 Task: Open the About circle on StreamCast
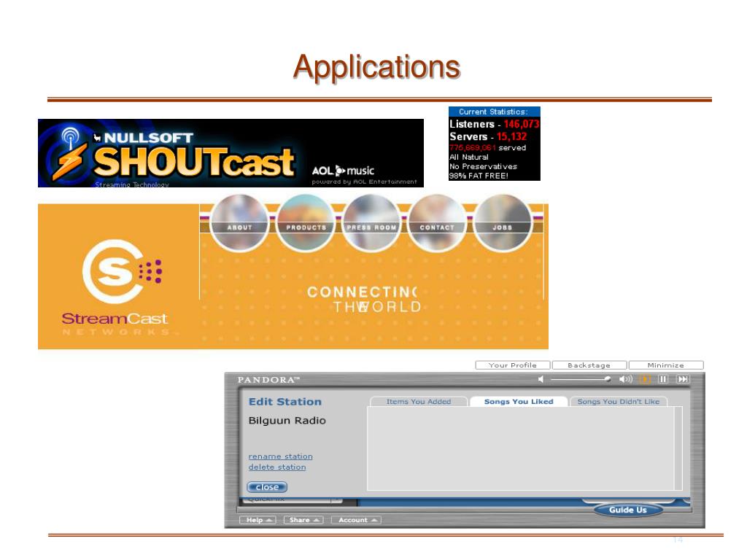pyautogui.click(x=239, y=223)
